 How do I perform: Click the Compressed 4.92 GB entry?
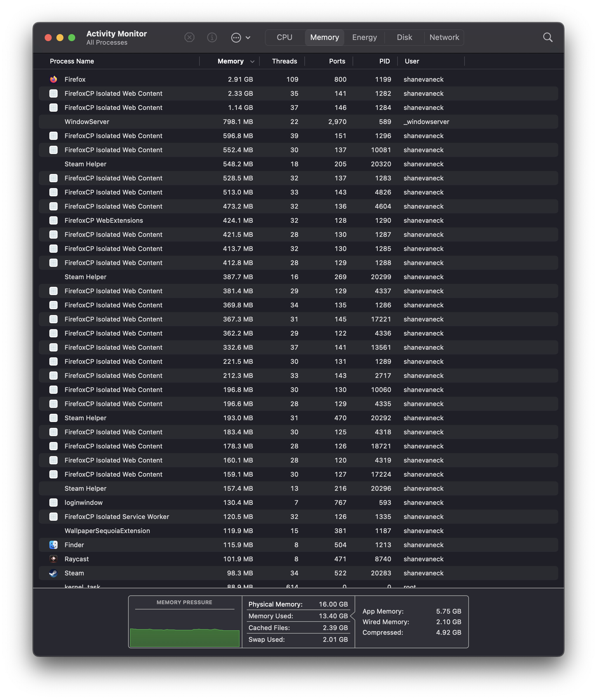coord(412,633)
